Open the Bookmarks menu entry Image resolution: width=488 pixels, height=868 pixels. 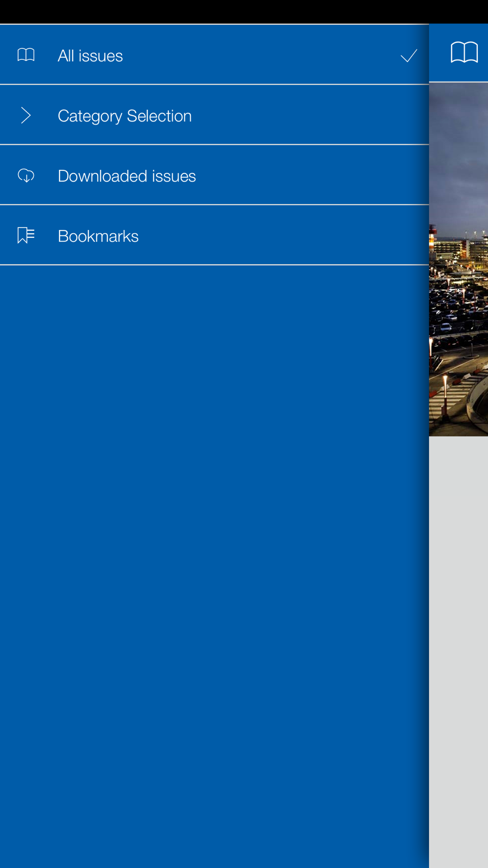[214, 235]
